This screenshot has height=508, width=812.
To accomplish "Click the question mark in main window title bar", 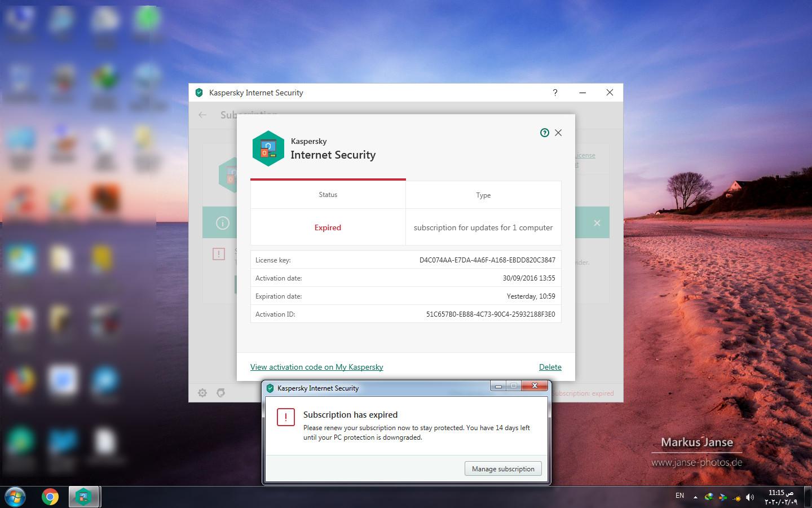I will click(x=555, y=93).
